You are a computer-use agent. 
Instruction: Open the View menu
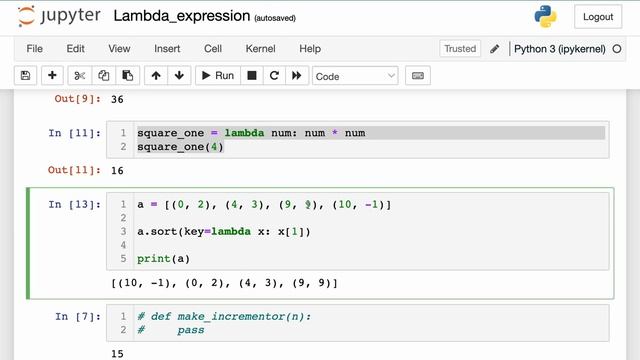[119, 49]
